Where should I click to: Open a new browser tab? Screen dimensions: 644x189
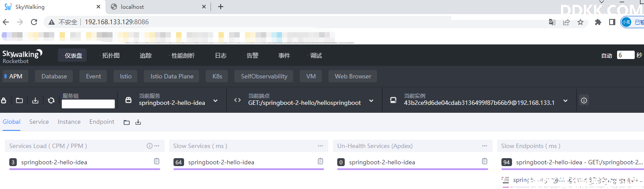point(221,7)
